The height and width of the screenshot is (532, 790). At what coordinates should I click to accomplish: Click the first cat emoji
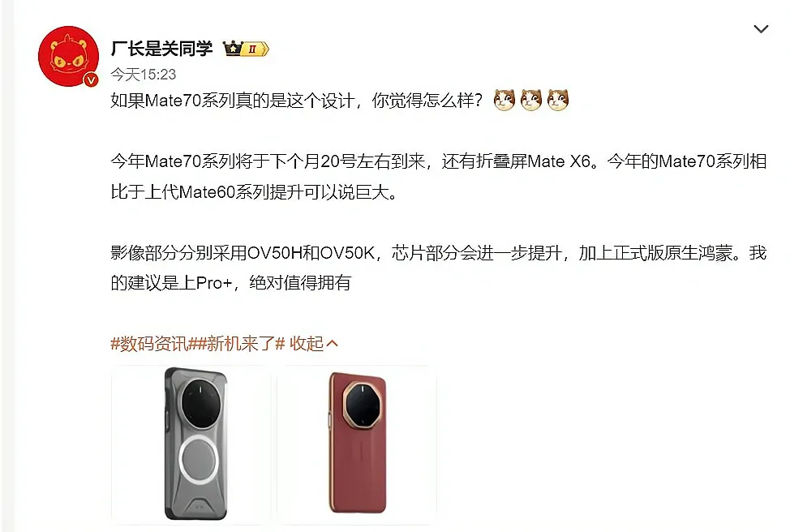click(x=504, y=100)
